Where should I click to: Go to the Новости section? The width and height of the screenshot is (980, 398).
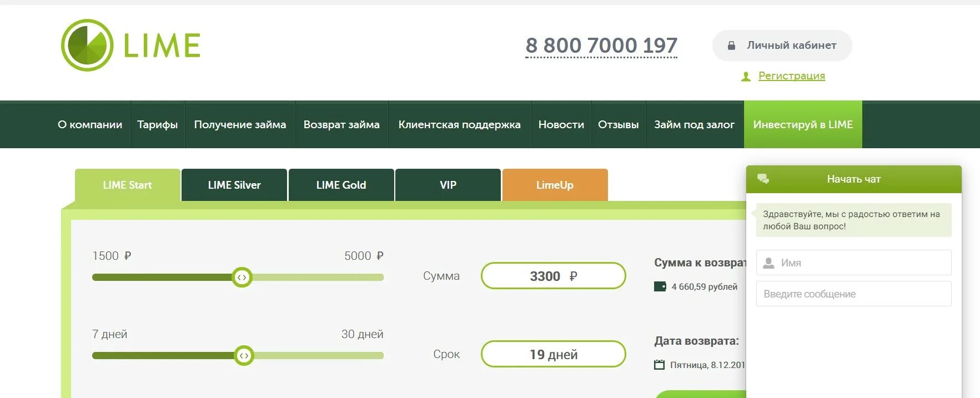[561, 124]
